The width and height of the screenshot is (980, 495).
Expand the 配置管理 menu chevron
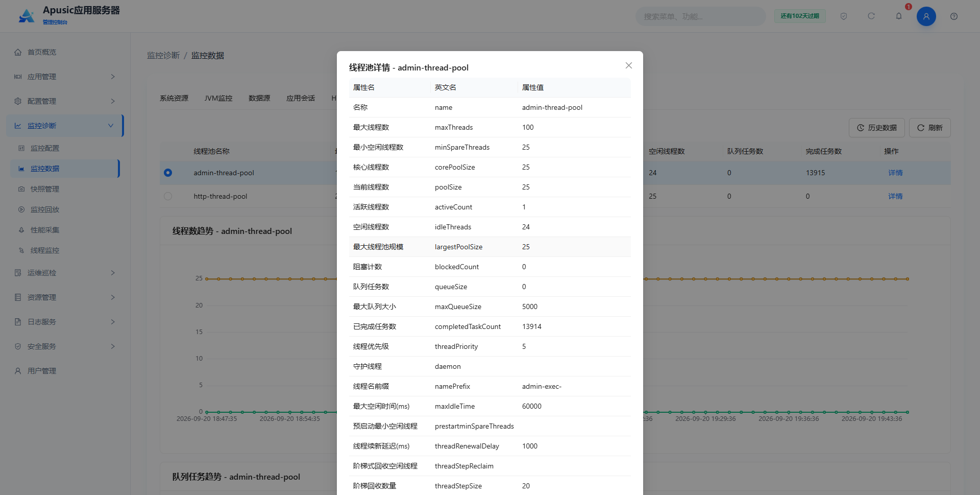(113, 101)
